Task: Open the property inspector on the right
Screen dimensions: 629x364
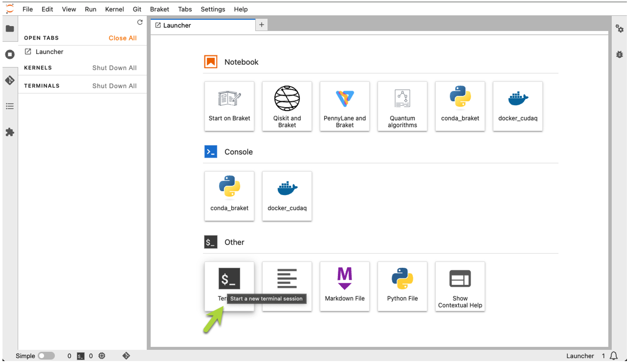Action: click(619, 29)
